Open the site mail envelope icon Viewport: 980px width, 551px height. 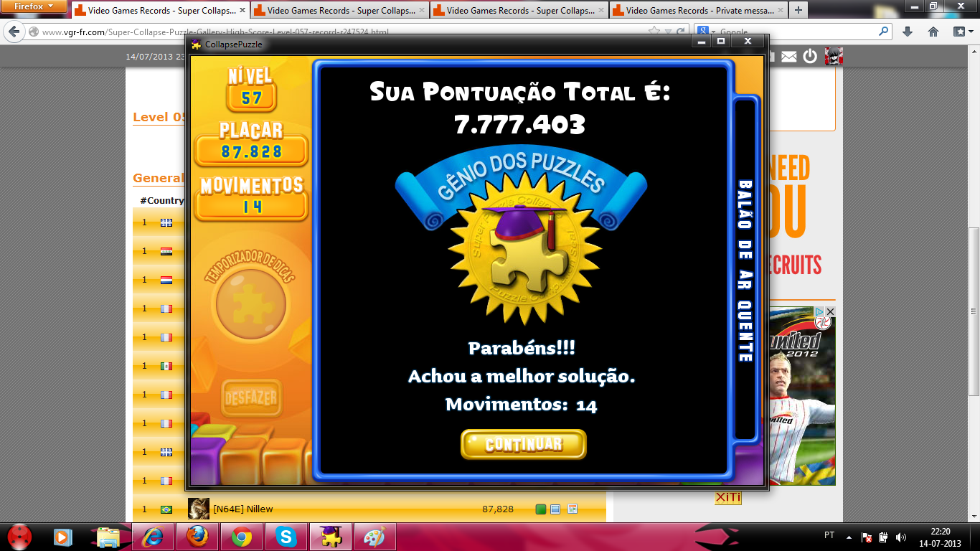(789, 57)
